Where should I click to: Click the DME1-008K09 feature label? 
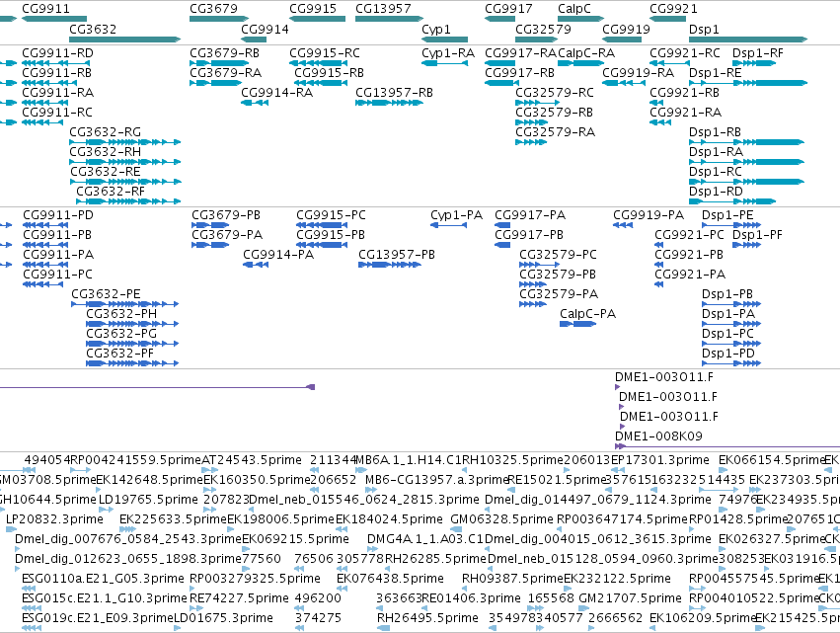pyautogui.click(x=658, y=435)
